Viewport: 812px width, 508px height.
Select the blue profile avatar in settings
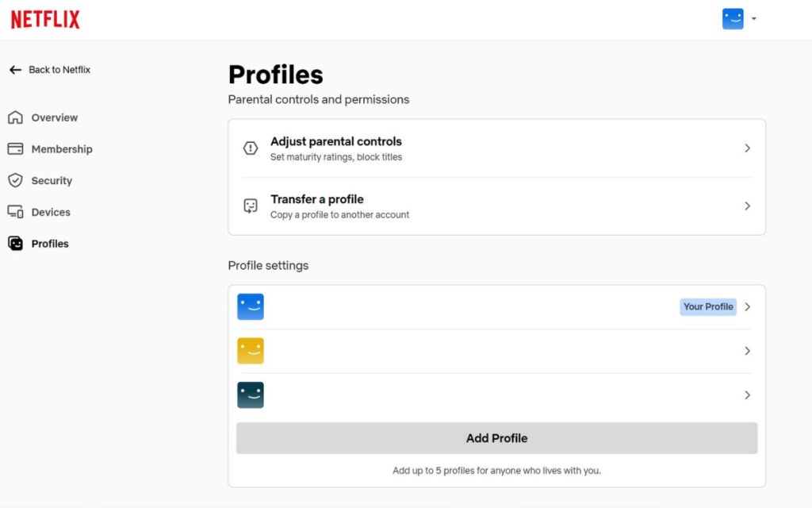[251, 306]
